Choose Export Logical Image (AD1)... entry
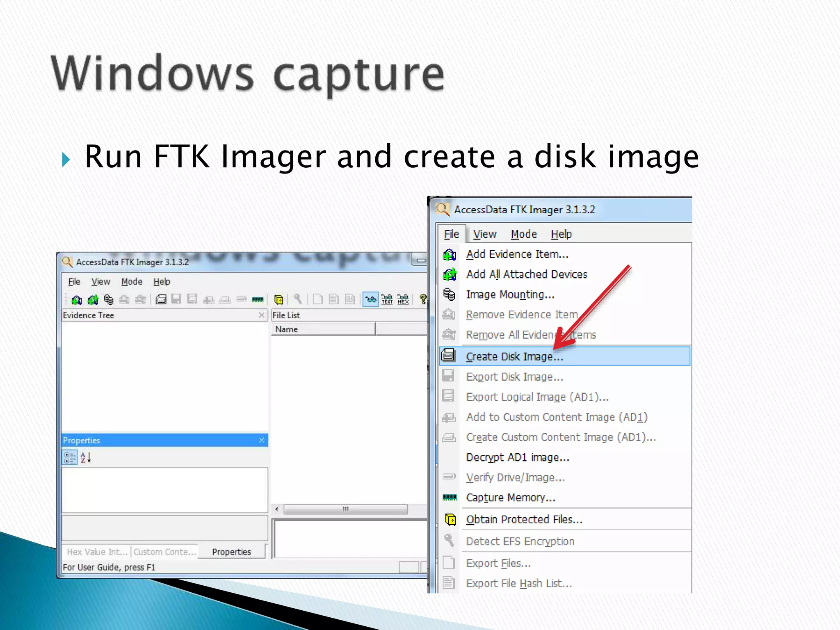Image resolution: width=840 pixels, height=630 pixels. [565, 397]
